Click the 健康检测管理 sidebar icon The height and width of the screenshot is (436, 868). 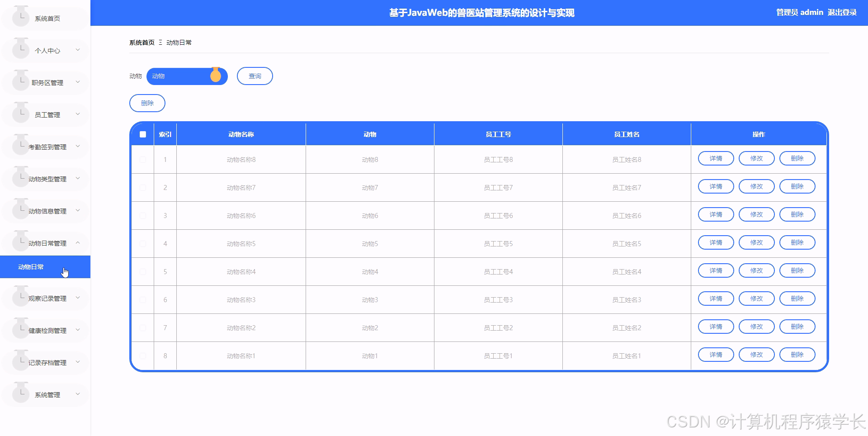[20, 330]
